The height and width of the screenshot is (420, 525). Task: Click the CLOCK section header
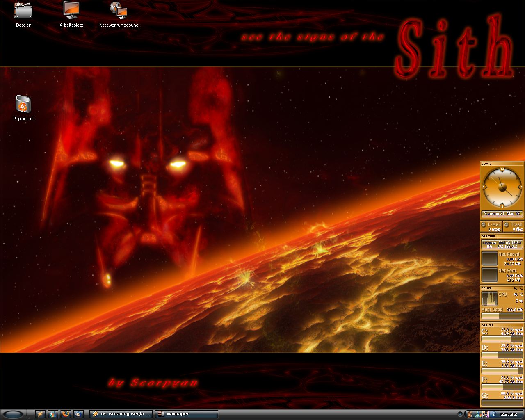pos(502,164)
